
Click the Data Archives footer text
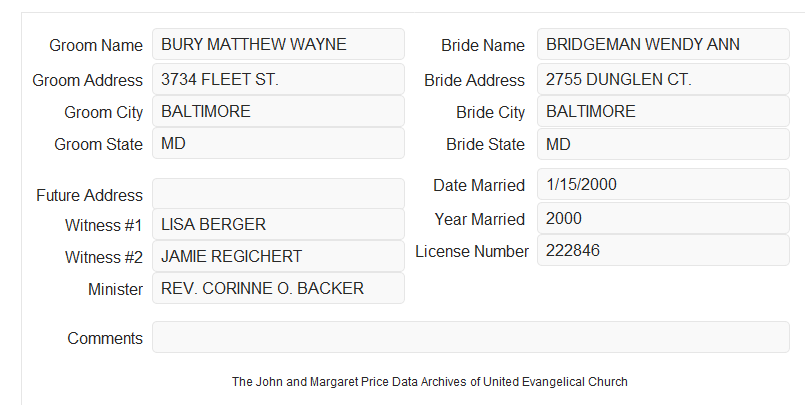pyautogui.click(x=430, y=382)
